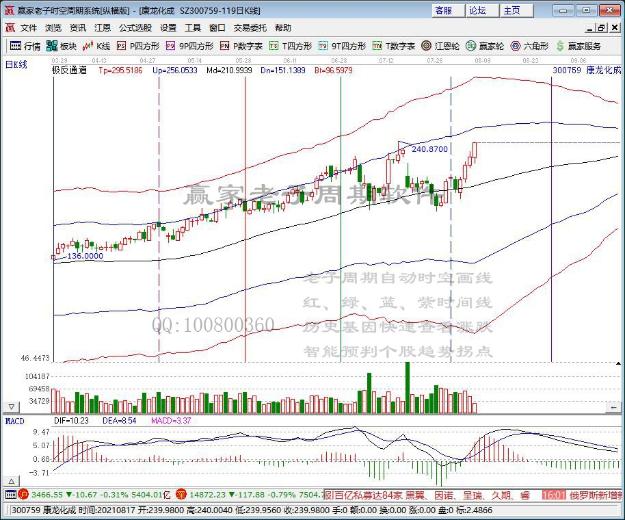Open the 公式选股 menu
This screenshot has width=625, height=520.
[x=136, y=28]
